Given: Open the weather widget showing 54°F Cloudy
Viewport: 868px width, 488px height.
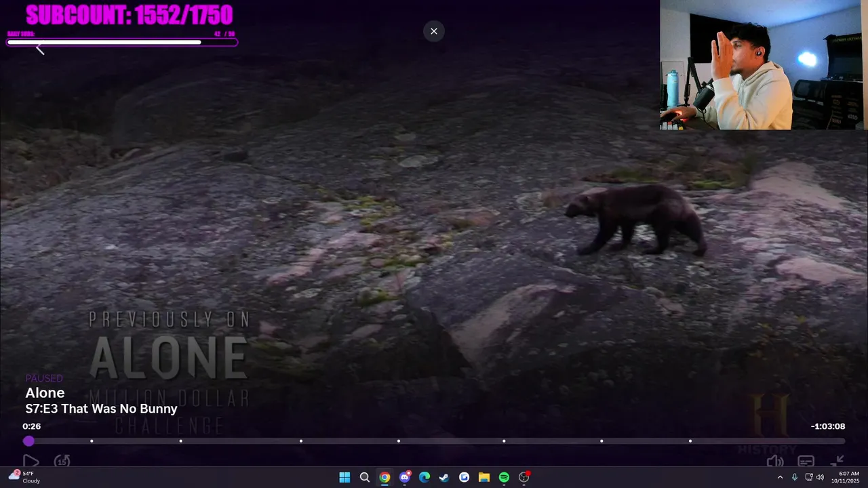Looking at the screenshot, I should click(x=24, y=477).
